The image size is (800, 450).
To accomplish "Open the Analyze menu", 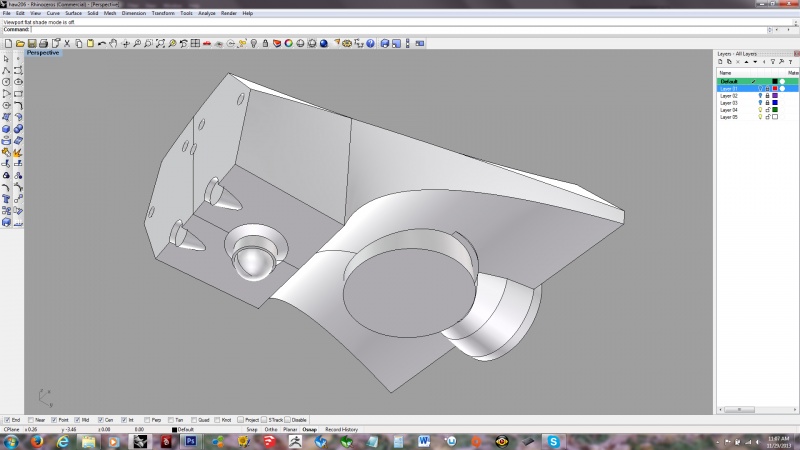I will coord(207,13).
